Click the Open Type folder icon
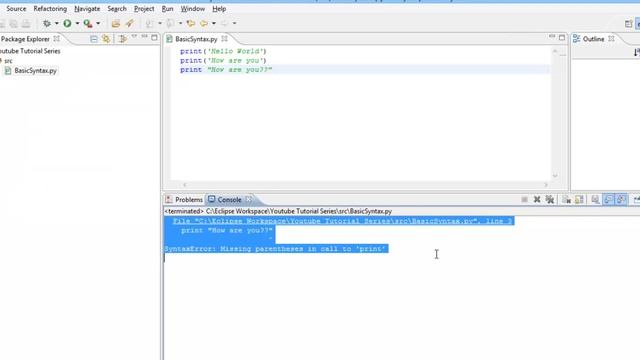This screenshot has width=640, height=360. [116, 23]
